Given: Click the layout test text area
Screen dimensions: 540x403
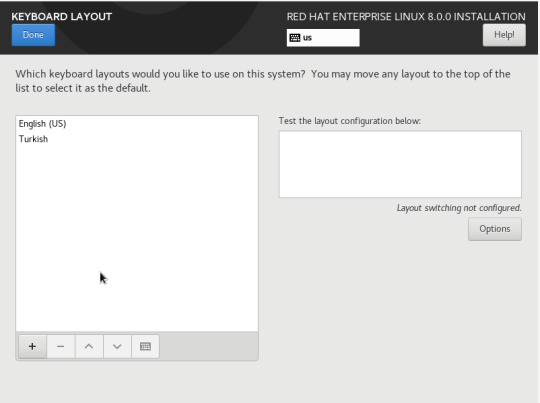Looking at the screenshot, I should (400, 164).
